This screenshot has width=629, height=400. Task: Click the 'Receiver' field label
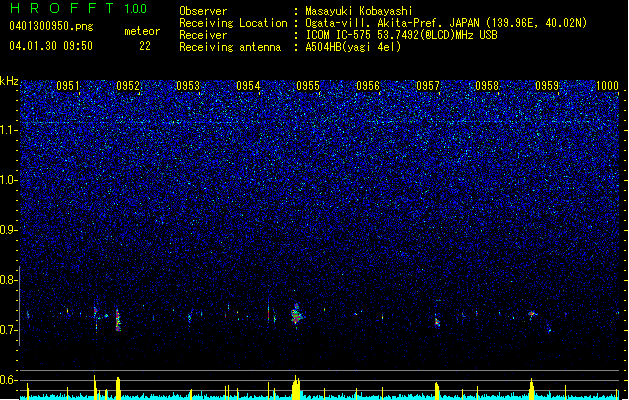203,35
